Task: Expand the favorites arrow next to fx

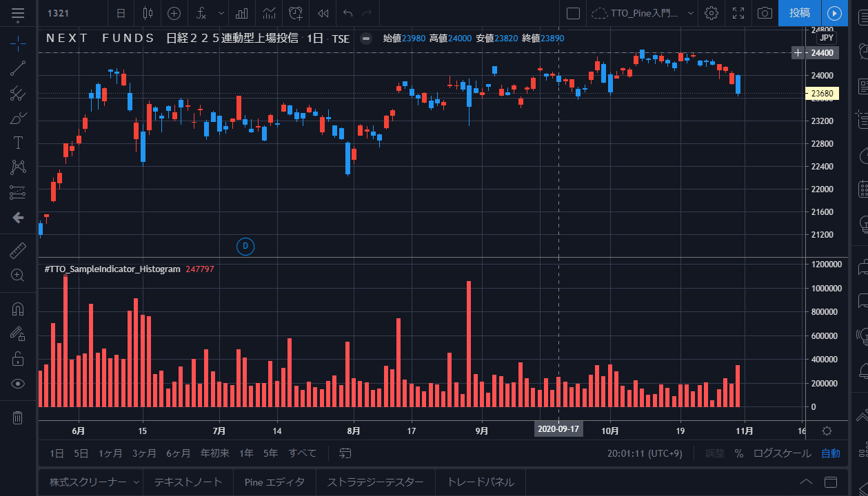Action: (221, 13)
